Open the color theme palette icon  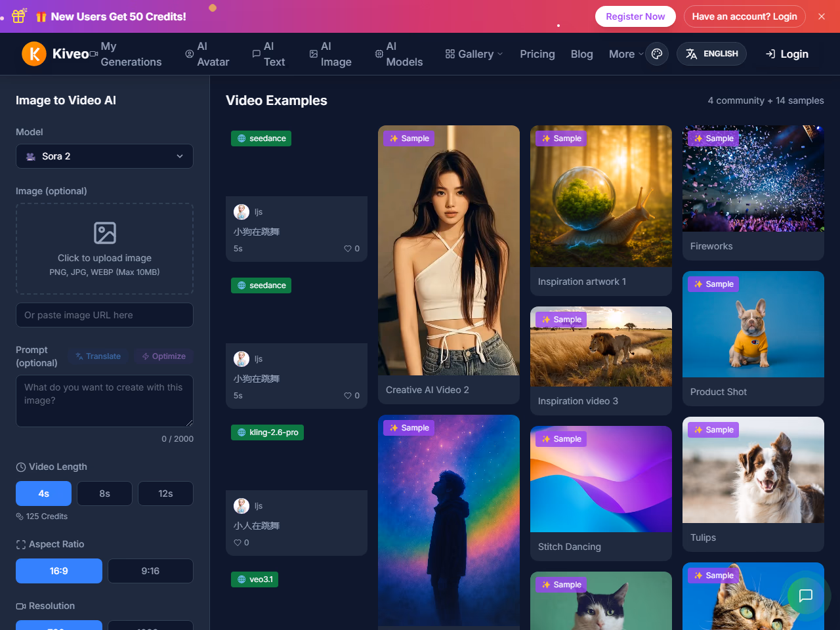point(657,54)
